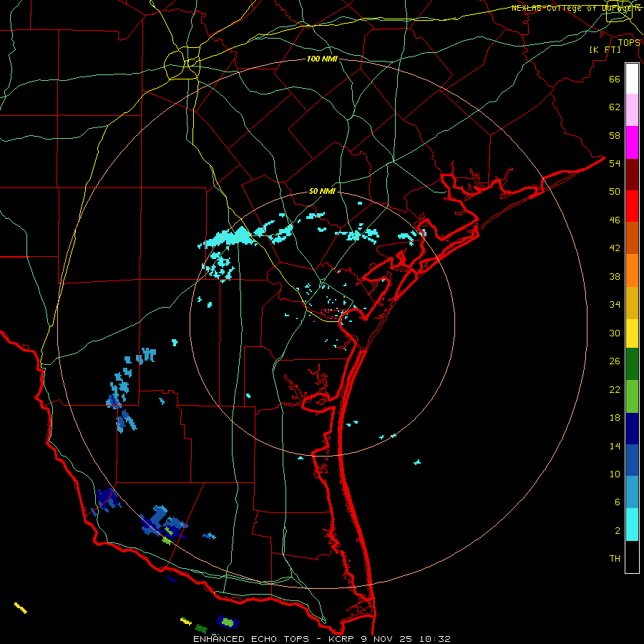
Task: Select the gold swatch between 38 and 34
Action: pyautogui.click(x=632, y=303)
